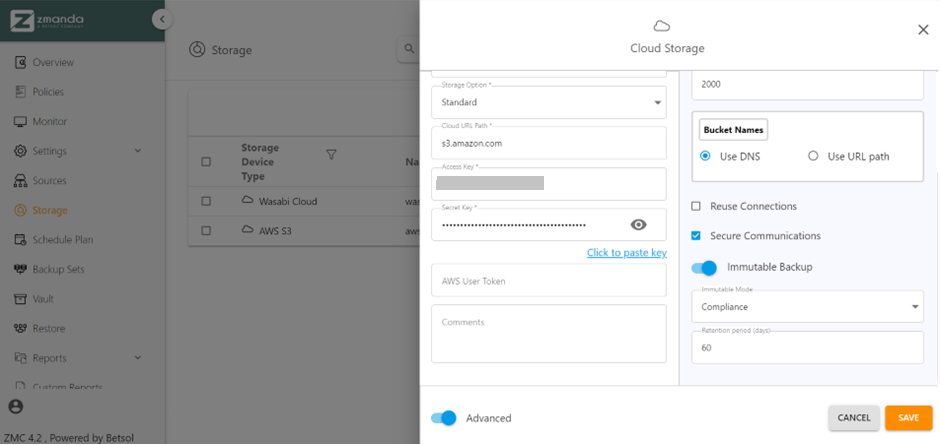Screen dimensions: 940x445
Task: Expand the Reports submenu chevron
Action: 137,358
